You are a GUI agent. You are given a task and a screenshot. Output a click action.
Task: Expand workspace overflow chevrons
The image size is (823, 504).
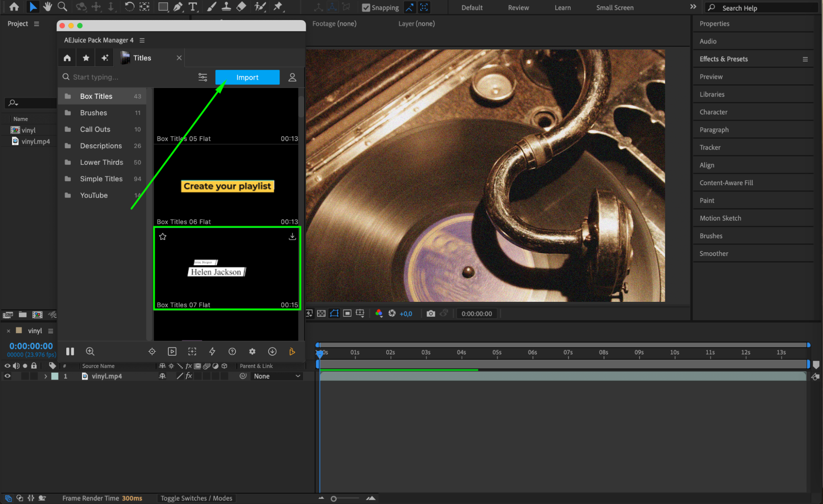point(693,7)
